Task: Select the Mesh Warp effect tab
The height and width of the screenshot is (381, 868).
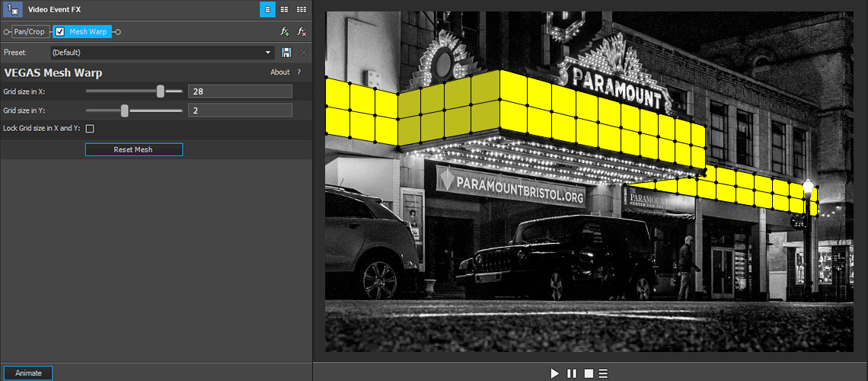Action: pyautogui.click(x=88, y=31)
